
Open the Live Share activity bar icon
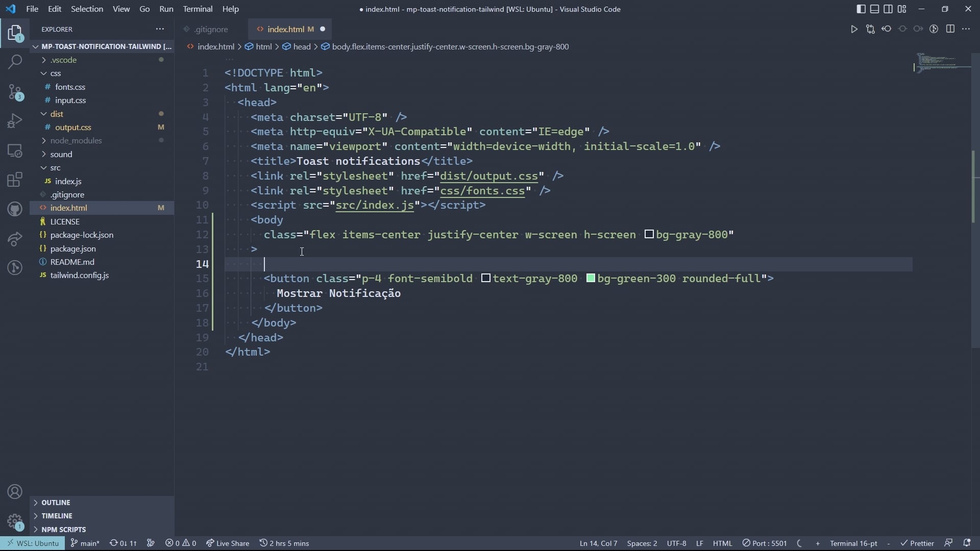(x=15, y=238)
